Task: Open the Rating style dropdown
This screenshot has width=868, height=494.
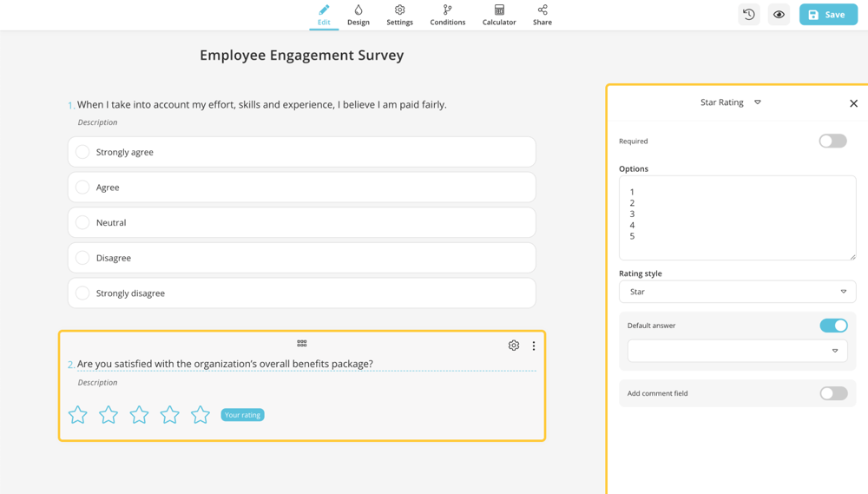Action: (737, 292)
